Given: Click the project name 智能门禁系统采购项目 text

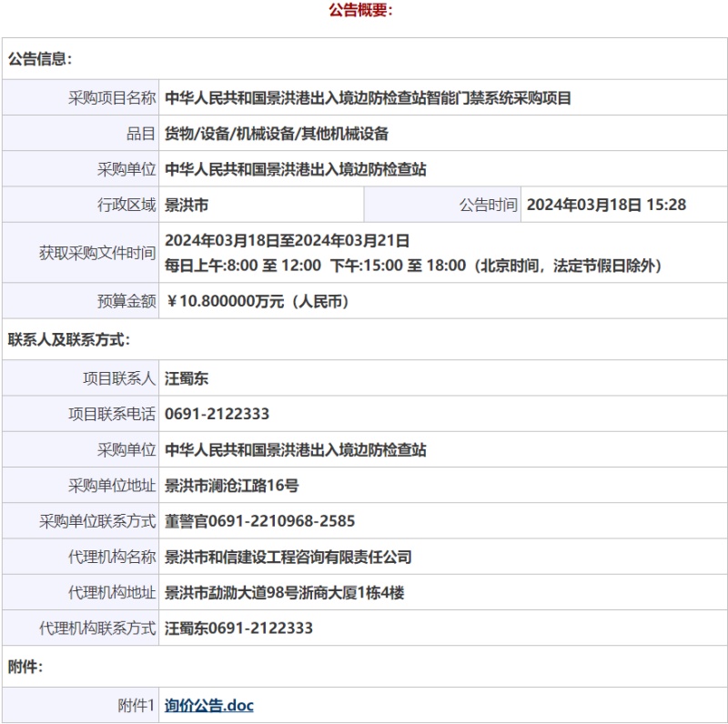Looking at the screenshot, I should [368, 98].
